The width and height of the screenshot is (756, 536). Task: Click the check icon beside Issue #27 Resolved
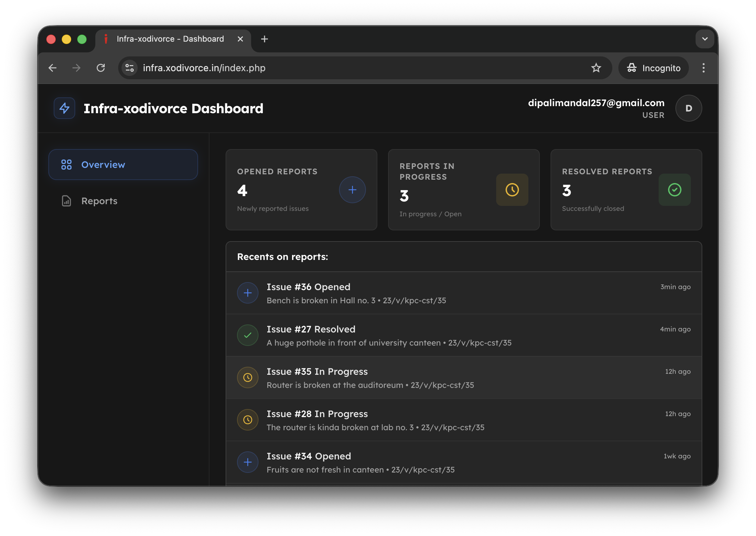point(247,335)
